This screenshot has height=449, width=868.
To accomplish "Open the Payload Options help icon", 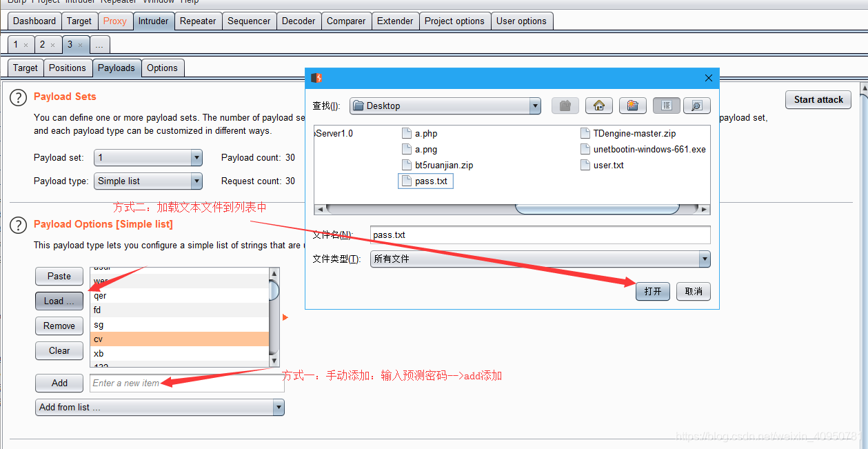I will click(19, 225).
